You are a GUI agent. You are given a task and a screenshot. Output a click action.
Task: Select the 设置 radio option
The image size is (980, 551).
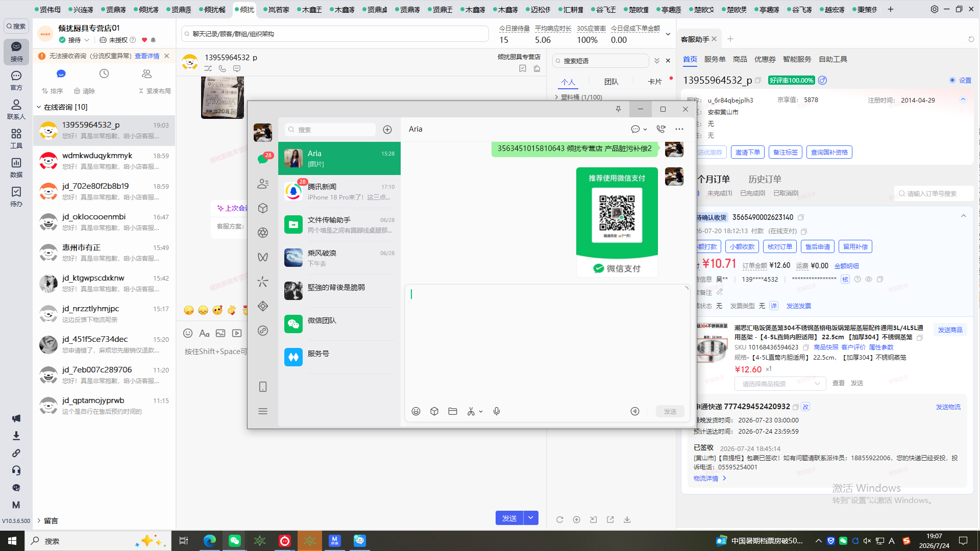tap(952, 81)
